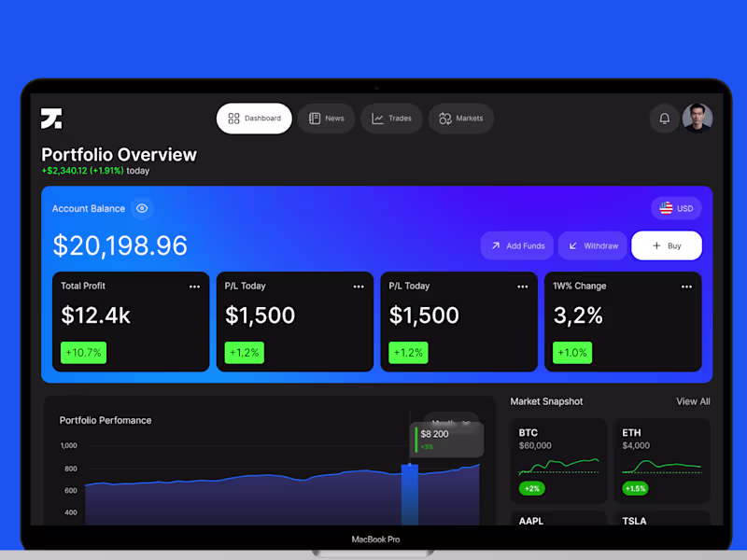The height and width of the screenshot is (560, 747).
Task: Switch to the News tab
Action: [x=326, y=119]
